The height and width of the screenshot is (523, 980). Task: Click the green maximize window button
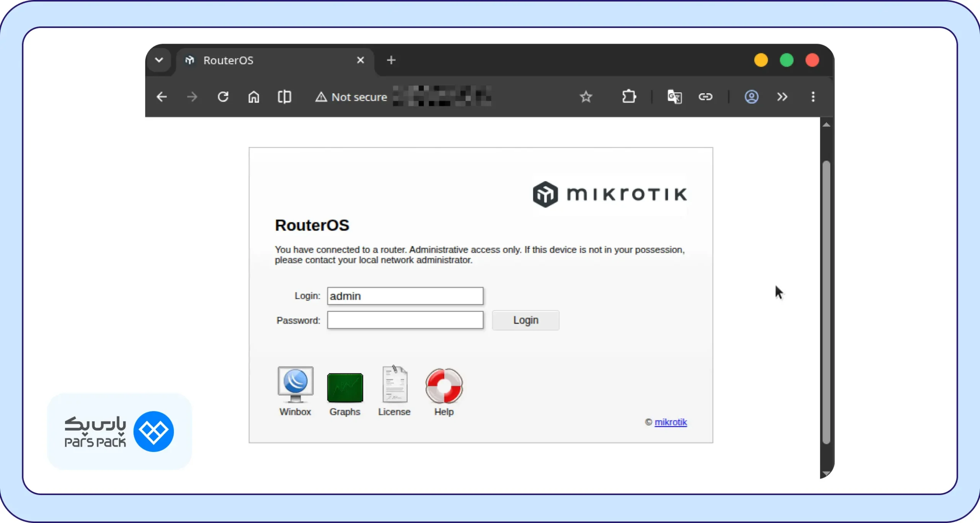(x=787, y=60)
